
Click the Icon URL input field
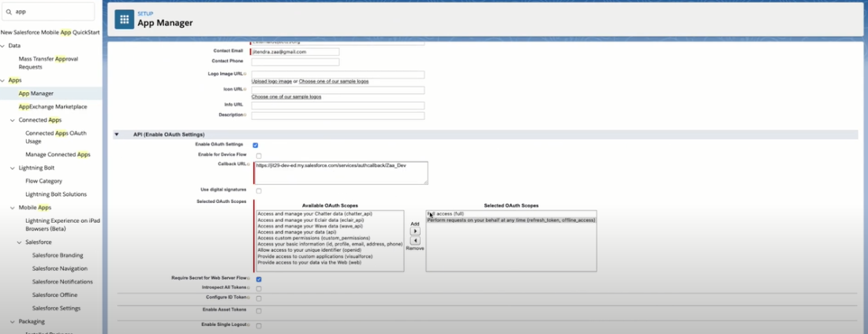[x=338, y=90]
